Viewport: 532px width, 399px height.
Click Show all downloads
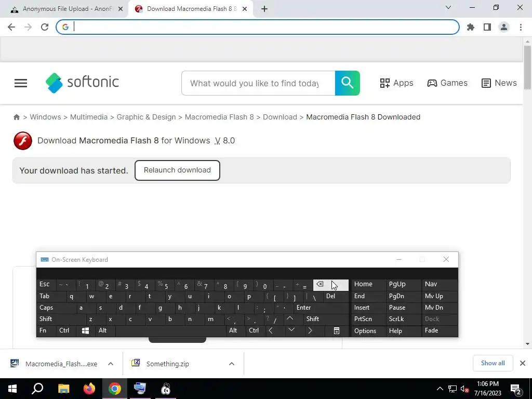point(493,363)
